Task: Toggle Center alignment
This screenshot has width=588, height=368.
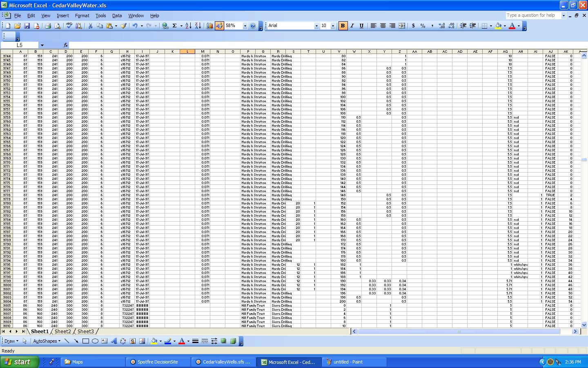Action: click(x=383, y=26)
